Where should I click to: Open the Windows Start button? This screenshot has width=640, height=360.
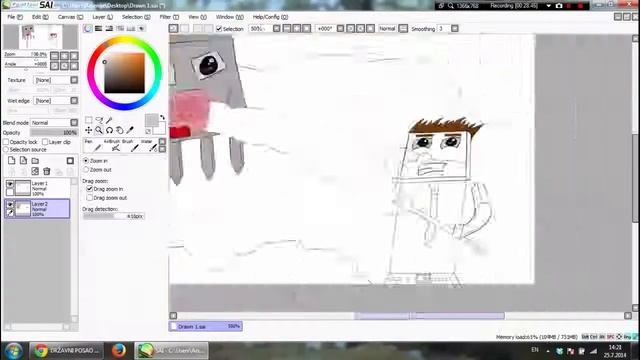[13, 351]
